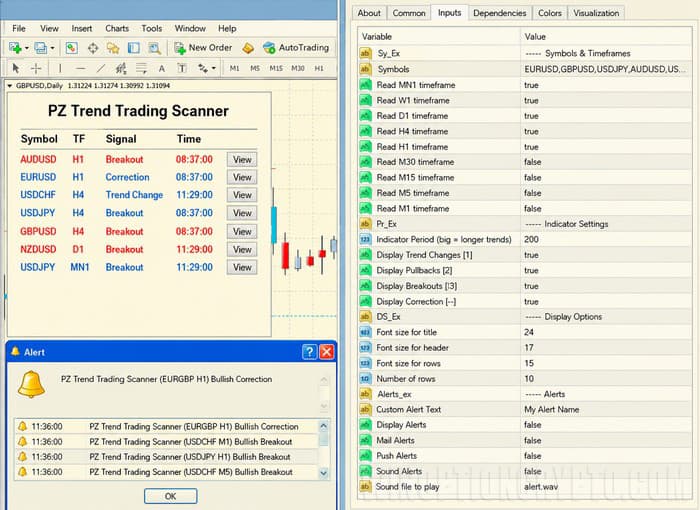Open the File menu
The image size is (700, 510).
19,29
